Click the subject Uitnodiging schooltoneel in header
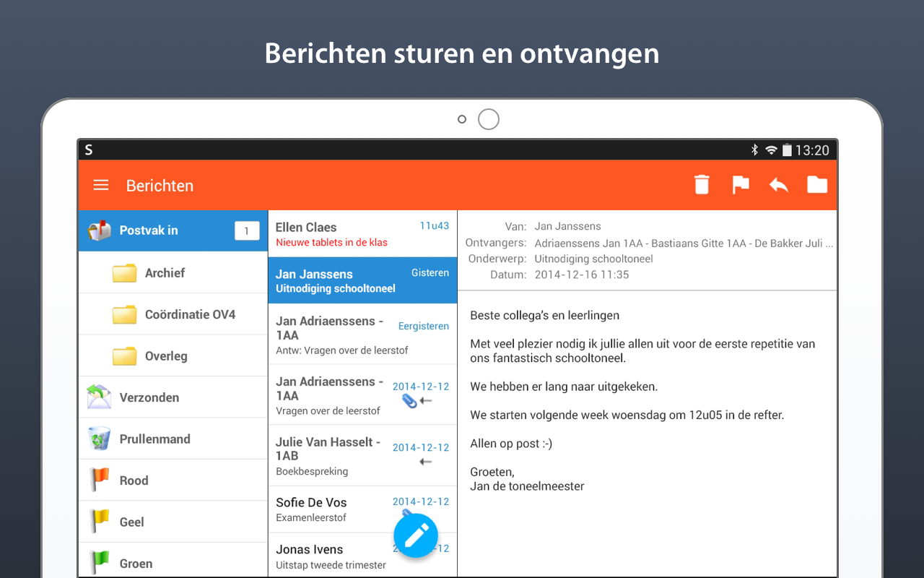This screenshot has height=578, width=924. click(x=593, y=259)
